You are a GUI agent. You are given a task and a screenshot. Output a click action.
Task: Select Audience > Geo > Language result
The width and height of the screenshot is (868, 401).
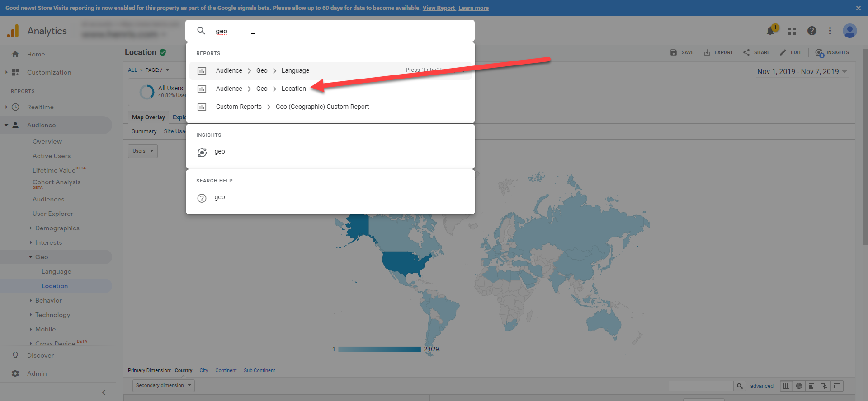coord(330,71)
